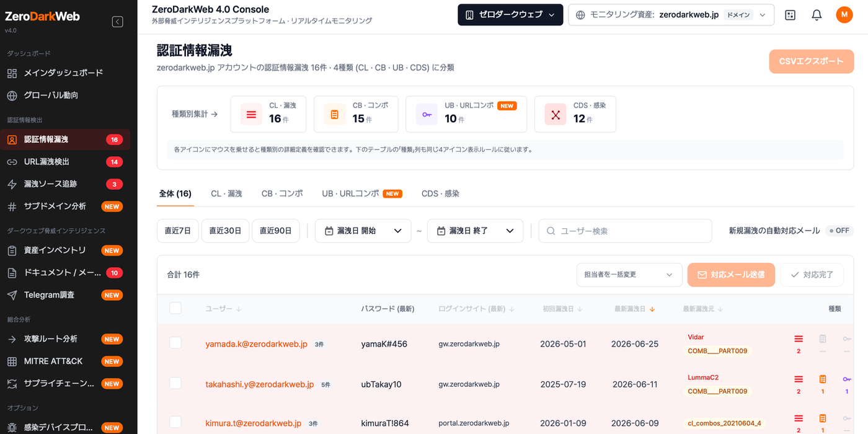Viewport: 868px width, 434px height.
Task: Click the CL leak icon in kimura.t row
Action: click(799, 418)
